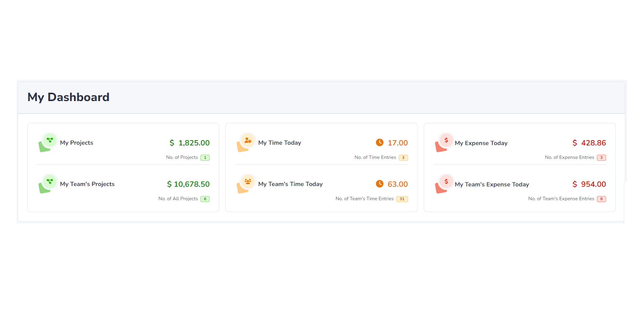Click the red My Expense Today dollar icon
644x318 pixels.
[x=446, y=140]
